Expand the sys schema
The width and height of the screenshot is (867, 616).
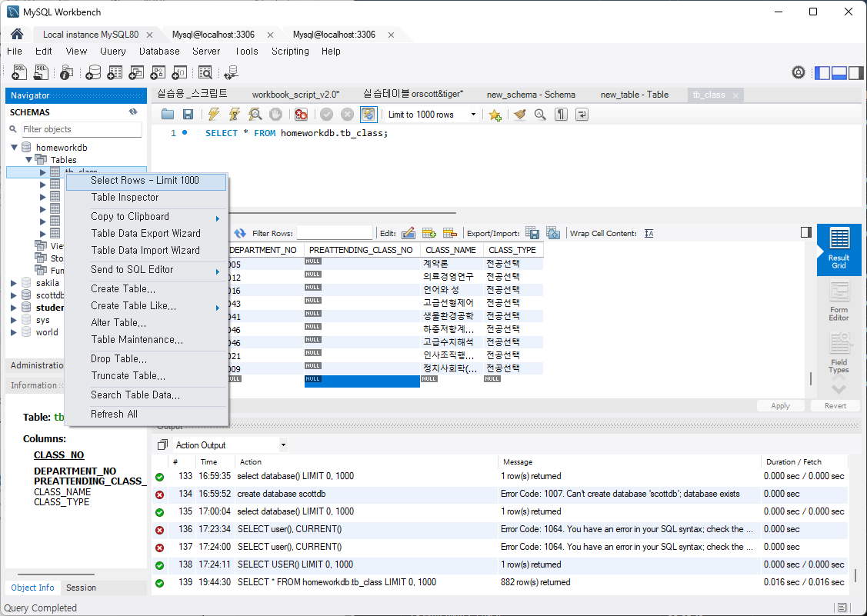coord(14,320)
